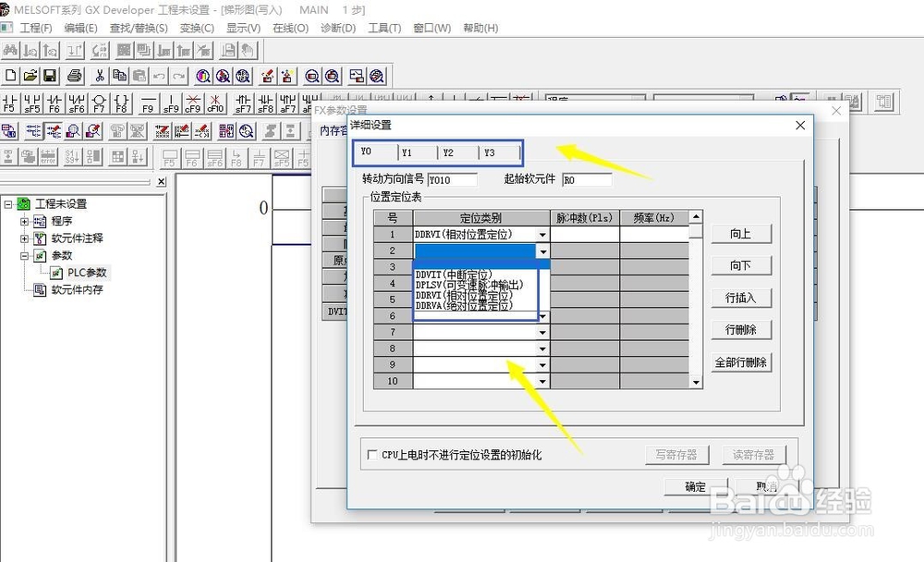This screenshot has height=562, width=924.
Task: Switch to the Y2 tab
Action: [x=458, y=153]
